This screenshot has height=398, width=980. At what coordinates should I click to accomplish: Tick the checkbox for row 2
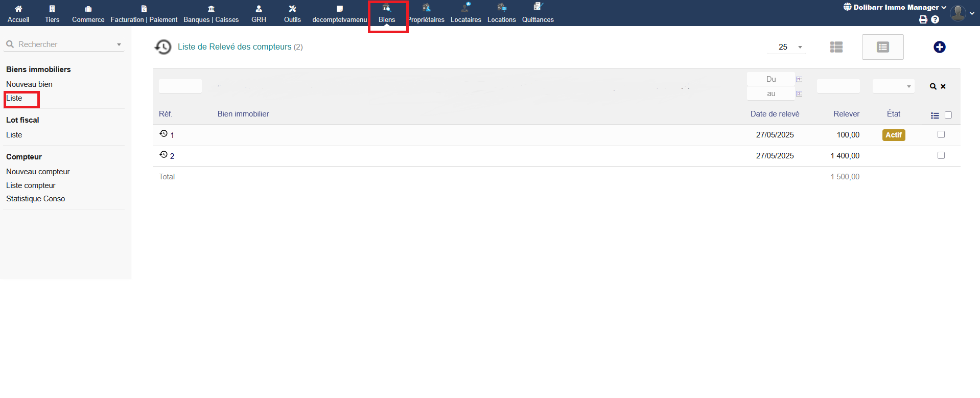(941, 155)
